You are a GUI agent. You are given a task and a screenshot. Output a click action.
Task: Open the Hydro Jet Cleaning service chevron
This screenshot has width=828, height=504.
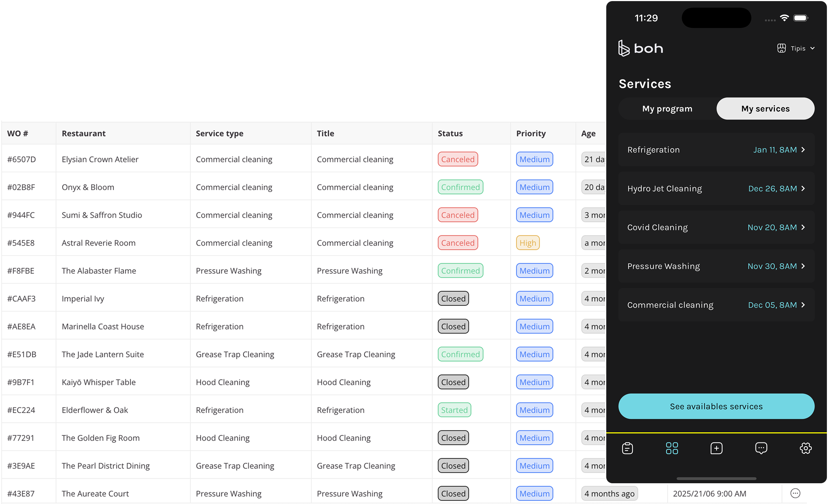click(x=803, y=189)
